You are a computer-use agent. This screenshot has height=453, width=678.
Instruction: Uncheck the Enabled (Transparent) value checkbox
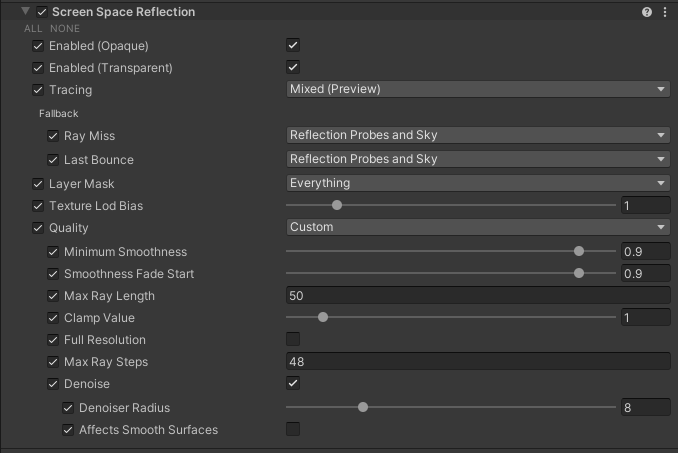[x=293, y=68]
